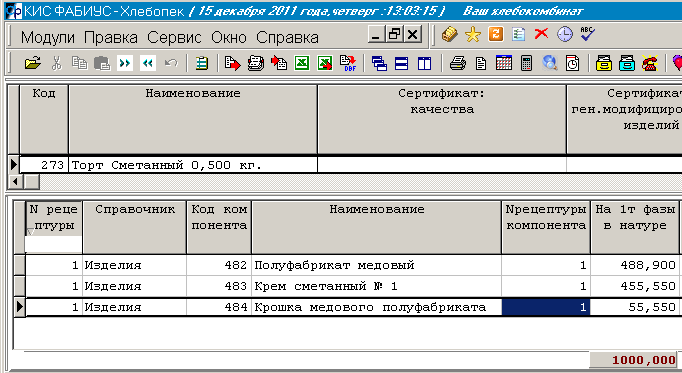This screenshot has width=682, height=373.
Task: Open the Сервис menu
Action: click(x=174, y=38)
